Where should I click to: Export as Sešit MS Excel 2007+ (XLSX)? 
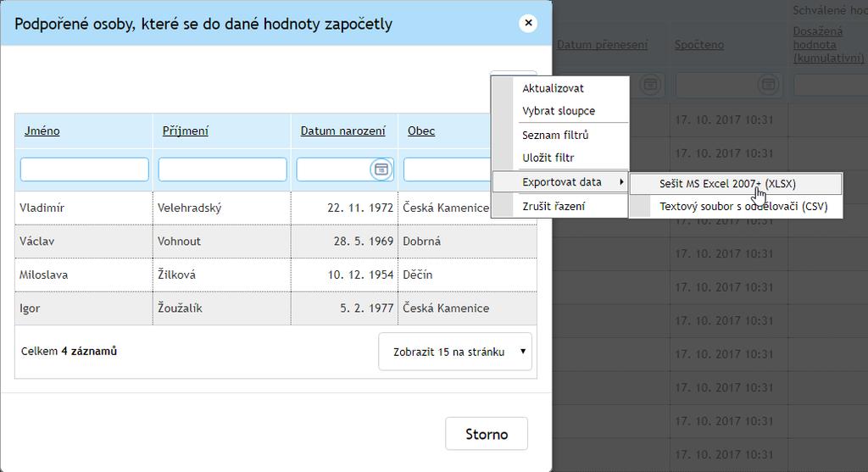coord(736,184)
